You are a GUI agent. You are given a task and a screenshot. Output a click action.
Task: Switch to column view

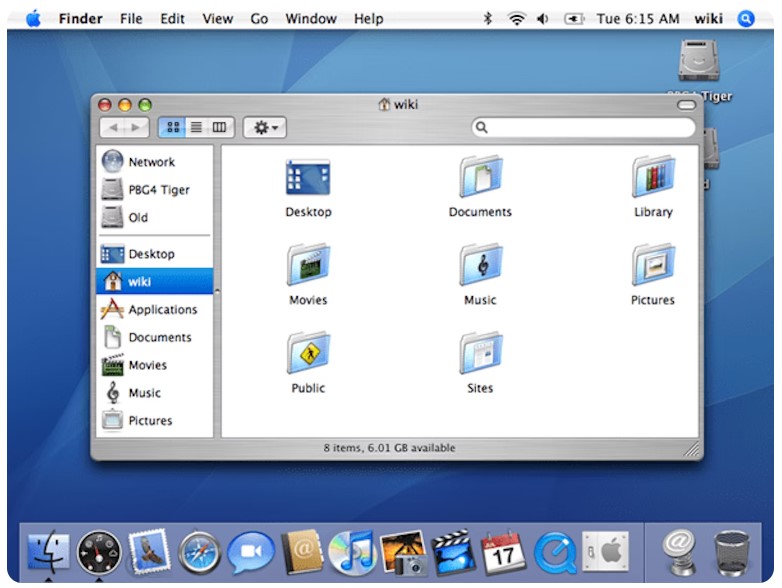click(220, 127)
